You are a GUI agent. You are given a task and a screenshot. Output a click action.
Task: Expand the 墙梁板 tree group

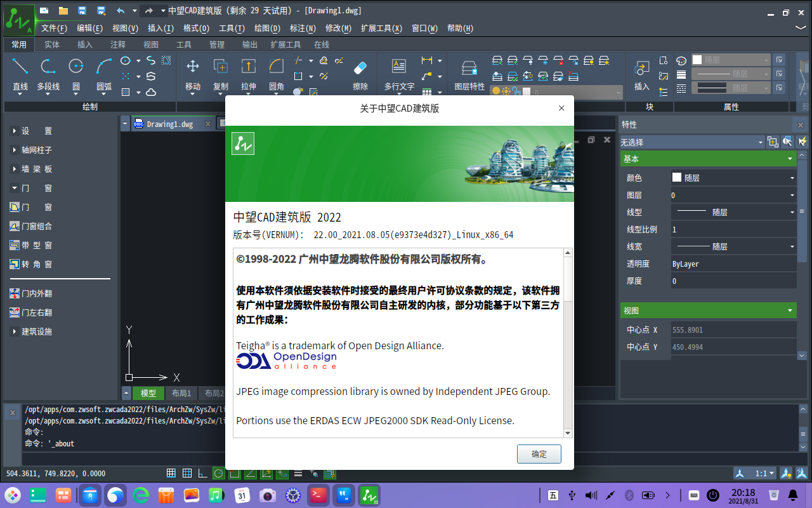[x=15, y=169]
